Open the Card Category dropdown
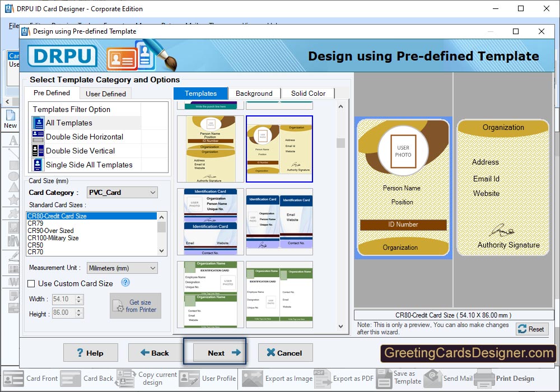This screenshot has height=392, width=560. tap(122, 193)
